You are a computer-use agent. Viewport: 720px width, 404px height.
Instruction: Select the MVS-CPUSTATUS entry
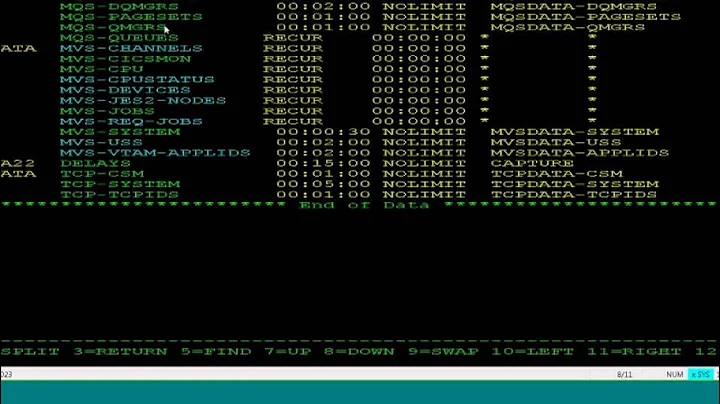[x=137, y=79]
